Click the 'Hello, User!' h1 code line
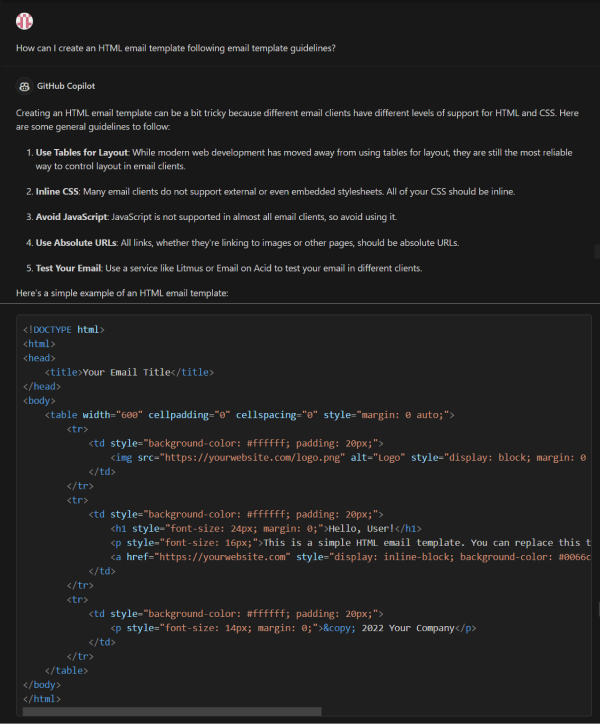The width and height of the screenshot is (600, 724). [x=265, y=527]
